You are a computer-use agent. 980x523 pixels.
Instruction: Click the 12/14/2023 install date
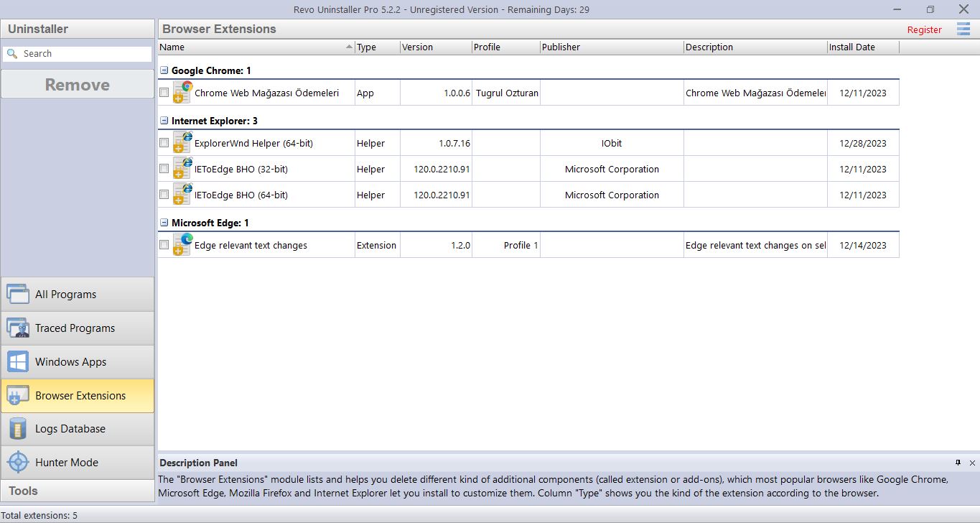863,245
